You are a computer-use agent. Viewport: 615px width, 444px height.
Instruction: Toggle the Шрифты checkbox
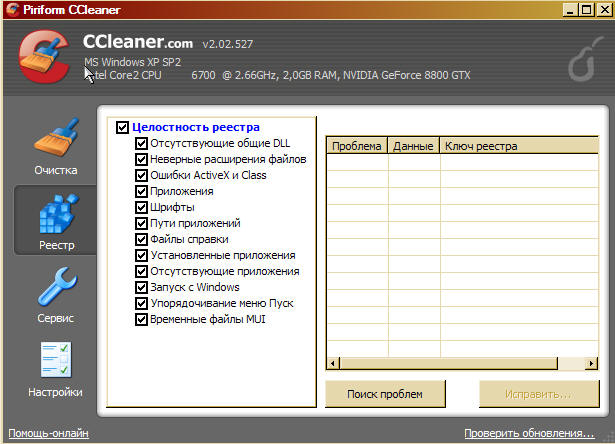[141, 207]
